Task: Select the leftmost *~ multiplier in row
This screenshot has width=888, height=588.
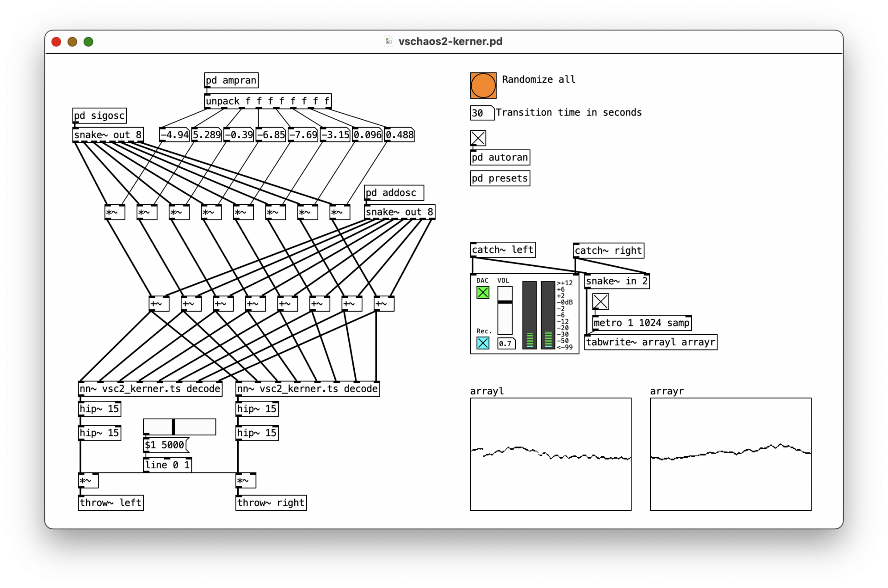Action: (x=115, y=212)
